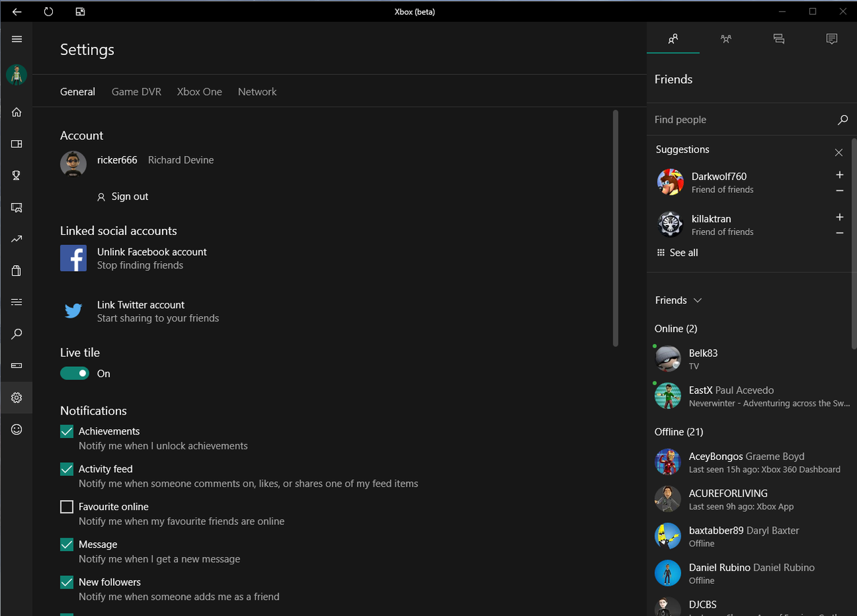The image size is (857, 616).
Task: Go to Home in the sidebar
Action: [x=17, y=112]
